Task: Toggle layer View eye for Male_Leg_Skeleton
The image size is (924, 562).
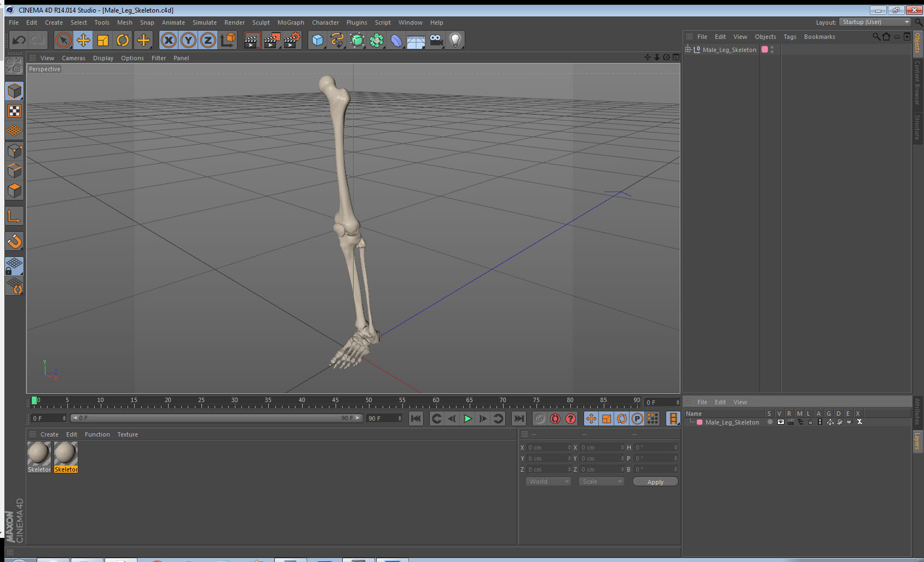Action: pyautogui.click(x=781, y=422)
